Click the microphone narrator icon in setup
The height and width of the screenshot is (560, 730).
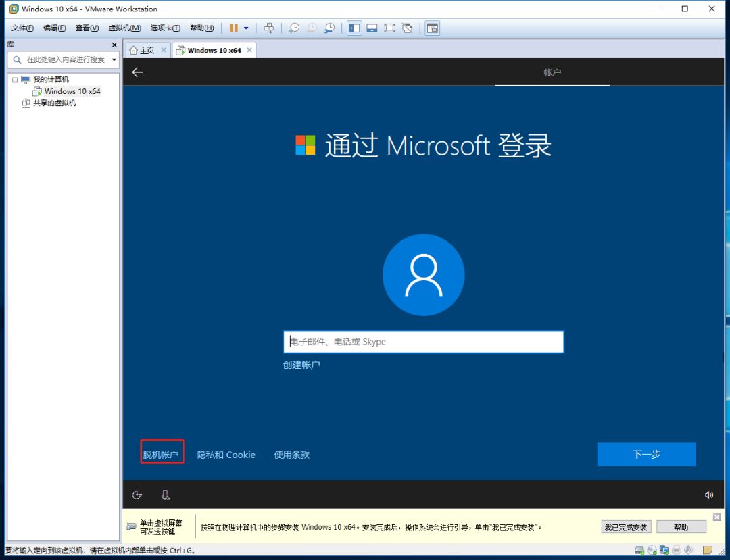click(x=166, y=495)
